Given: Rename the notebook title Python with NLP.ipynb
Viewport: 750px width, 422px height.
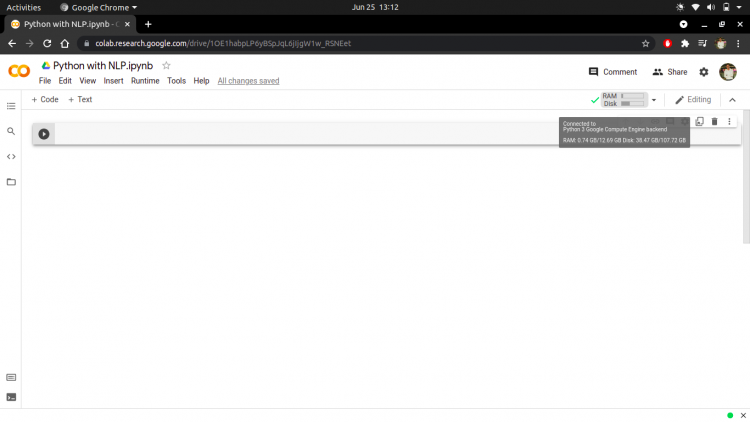Looking at the screenshot, I should click(x=103, y=66).
